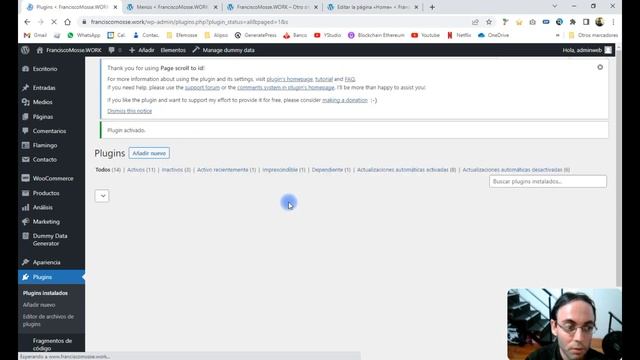Open the Blockchain Ethereum bookmark
The height and width of the screenshot is (360, 640).
pos(376,36)
